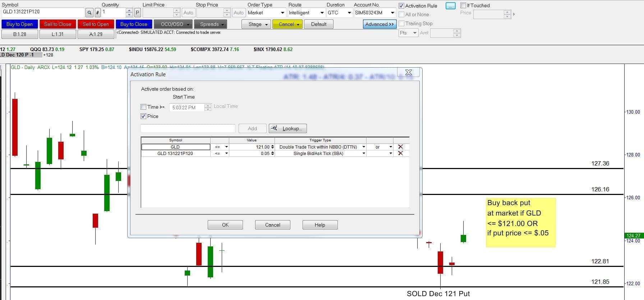Click the symbol search magnifier icon
The width and height of the screenshot is (644, 300).
89,13
